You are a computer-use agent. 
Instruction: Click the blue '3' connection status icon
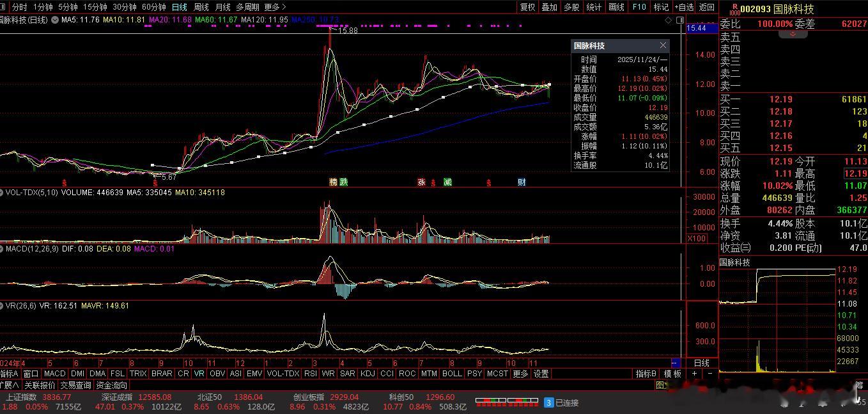click(548, 402)
